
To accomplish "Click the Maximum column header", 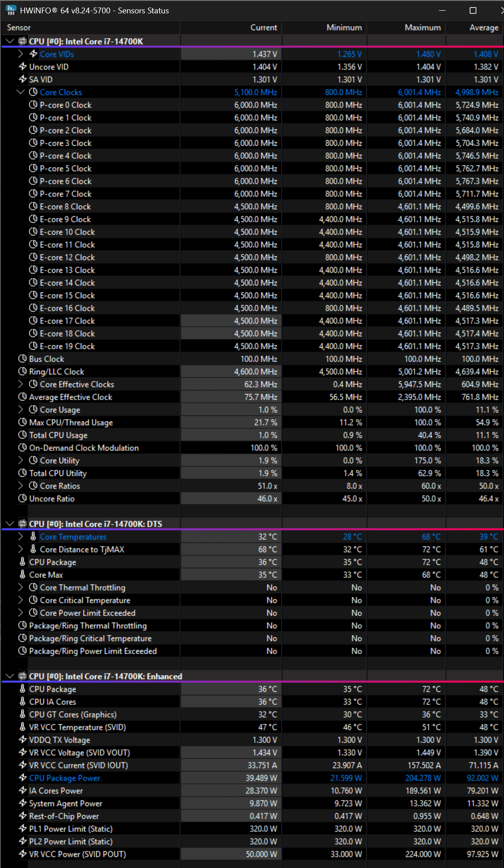I will (x=406, y=28).
